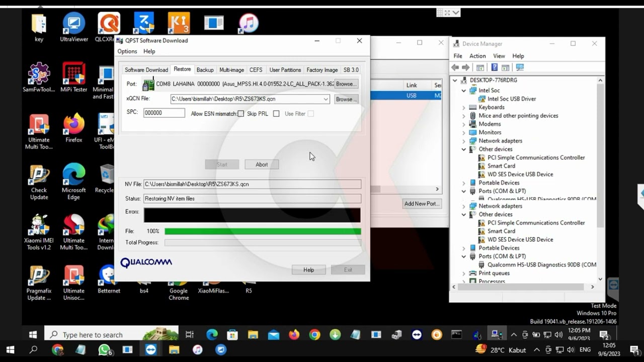Collapse the Intel Soc category
The image size is (644, 362).
464,90
